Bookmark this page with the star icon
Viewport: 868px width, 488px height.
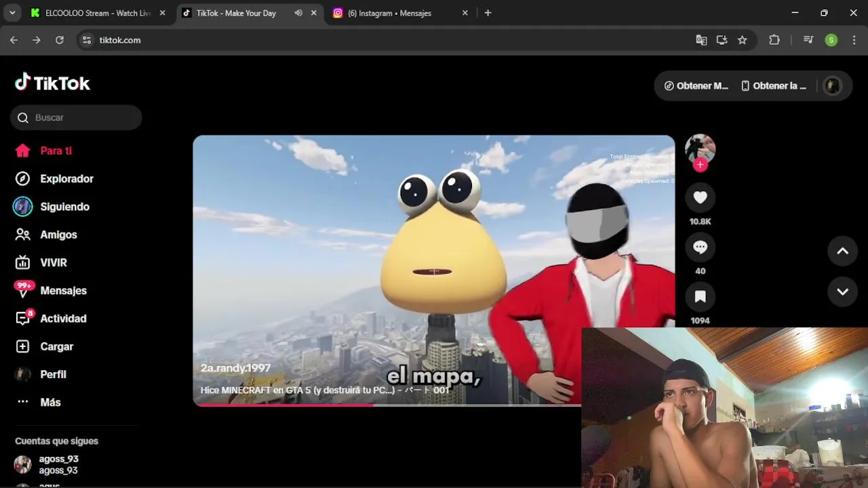coord(742,40)
